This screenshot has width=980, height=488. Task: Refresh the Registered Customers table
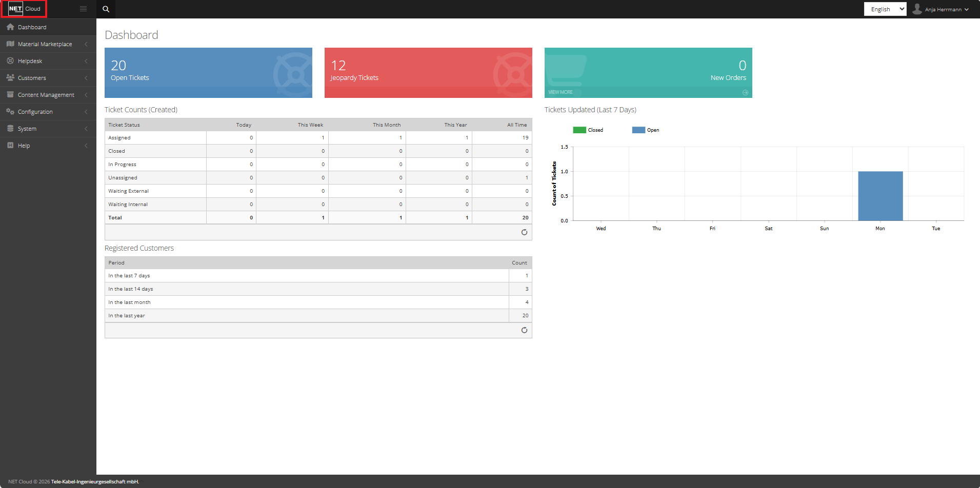pyautogui.click(x=524, y=330)
